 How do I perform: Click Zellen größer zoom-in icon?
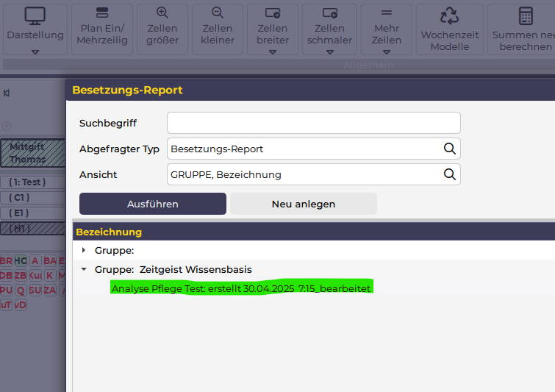pyautogui.click(x=162, y=13)
